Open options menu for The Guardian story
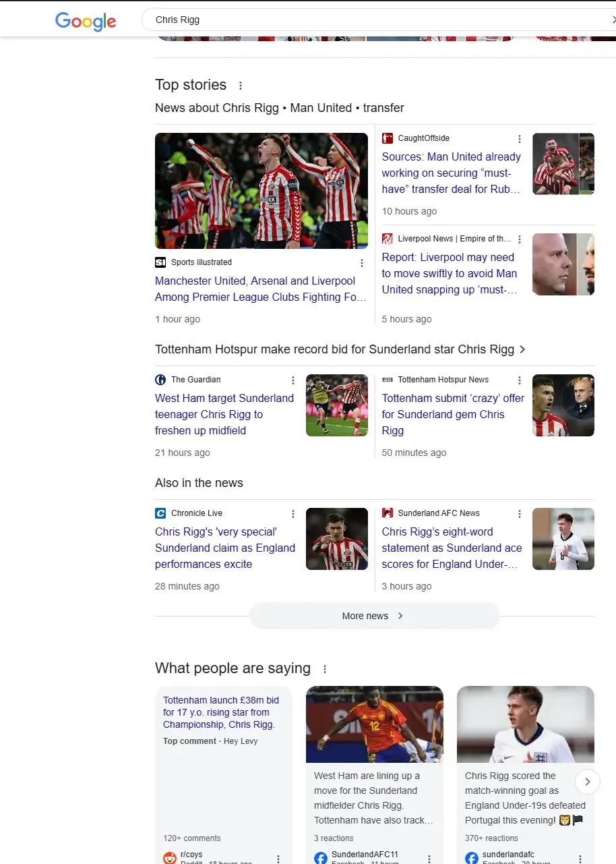 pos(293,380)
